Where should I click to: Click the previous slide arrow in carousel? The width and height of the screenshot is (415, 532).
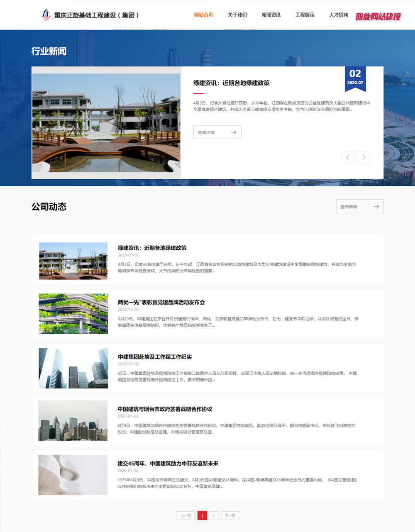point(348,157)
